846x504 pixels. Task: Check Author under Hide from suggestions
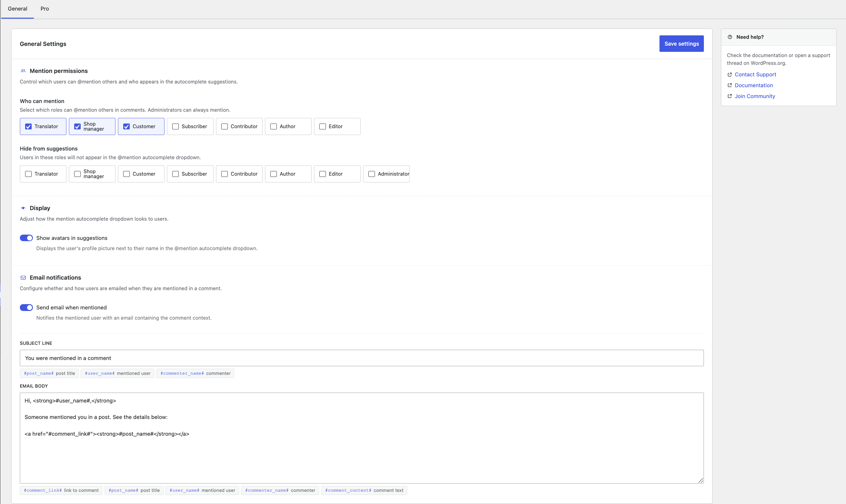(x=273, y=174)
